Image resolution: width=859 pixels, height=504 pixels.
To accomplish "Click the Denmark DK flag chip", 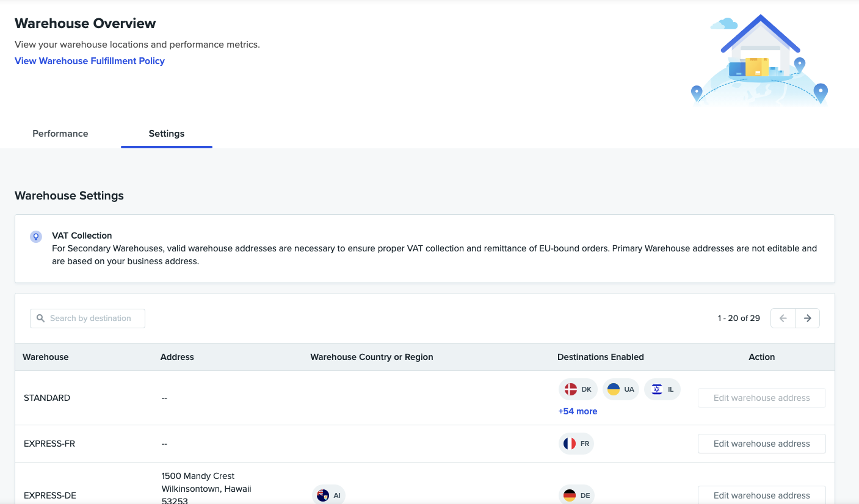I will [578, 389].
